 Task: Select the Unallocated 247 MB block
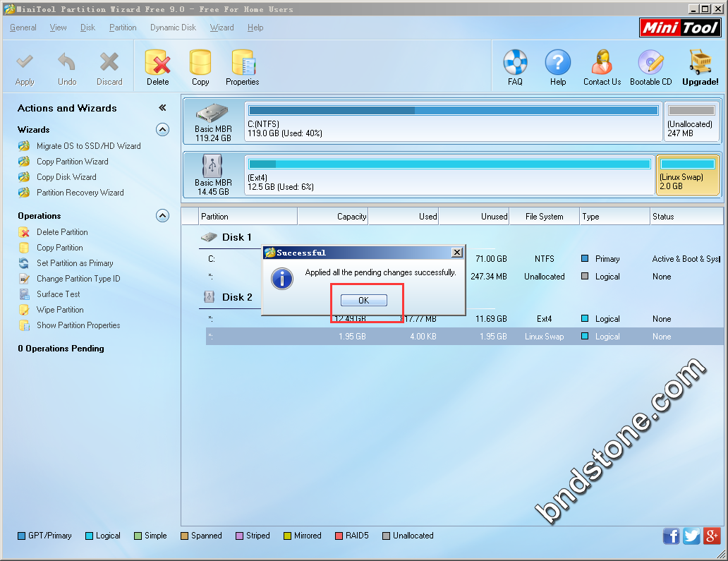[691, 121]
